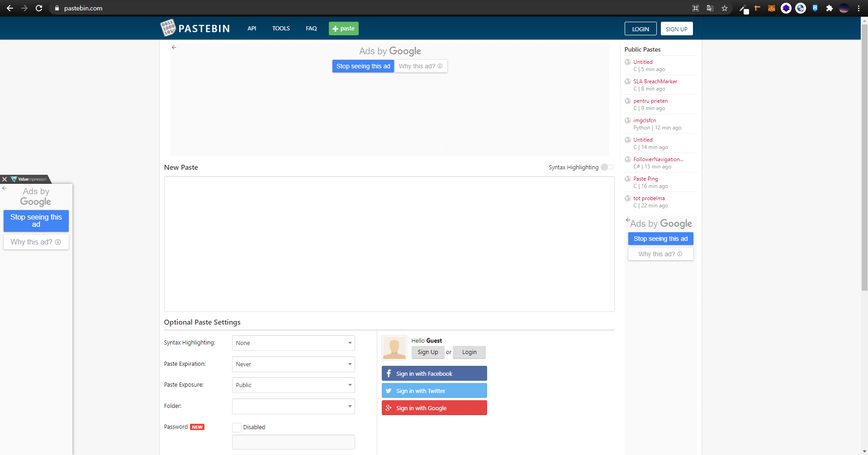Open the TOOLS menu item

[x=281, y=28]
